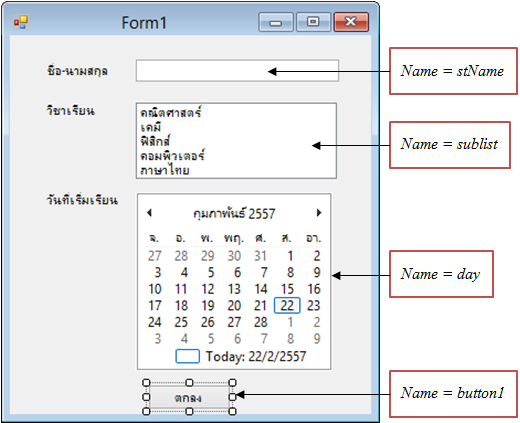Viewport: 520px width, 423px height.
Task: Click inside the ชื่อ-นามสกุล text box
Action: pos(237,71)
